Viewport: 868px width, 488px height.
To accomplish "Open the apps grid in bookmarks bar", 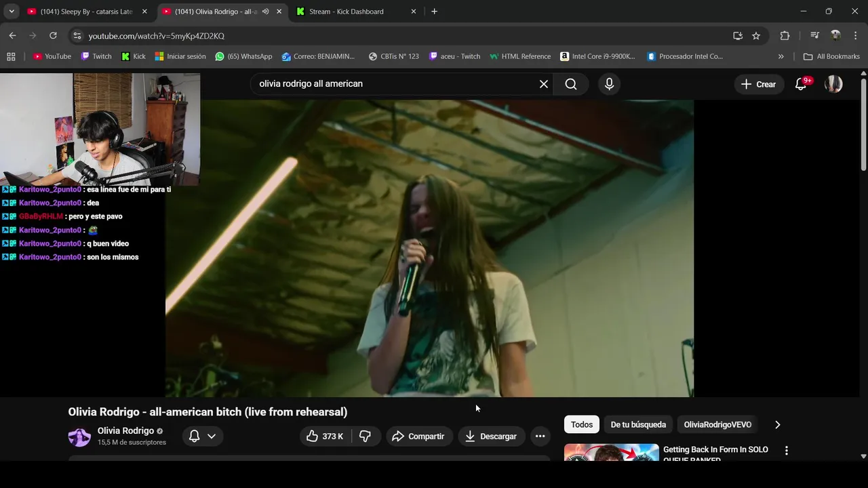I will click(11, 56).
